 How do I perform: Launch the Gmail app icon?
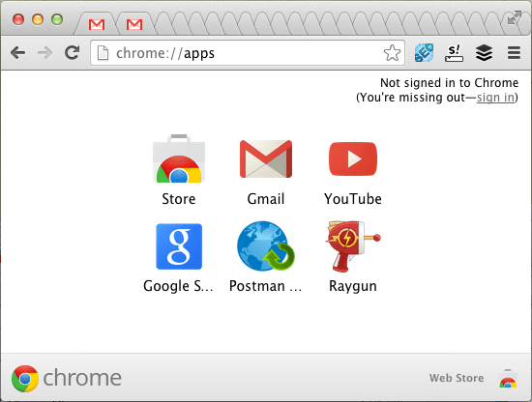click(x=266, y=158)
